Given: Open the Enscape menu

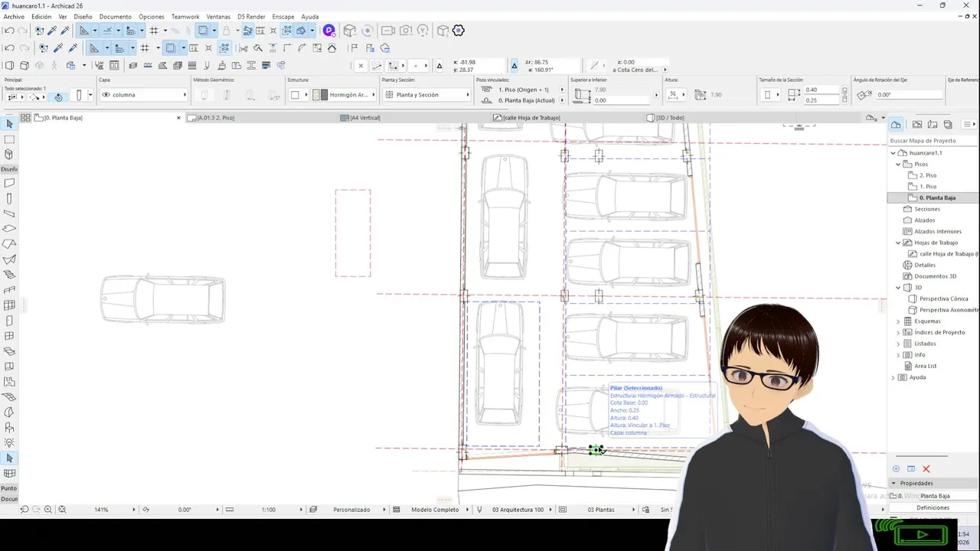Looking at the screenshot, I should 283,16.
